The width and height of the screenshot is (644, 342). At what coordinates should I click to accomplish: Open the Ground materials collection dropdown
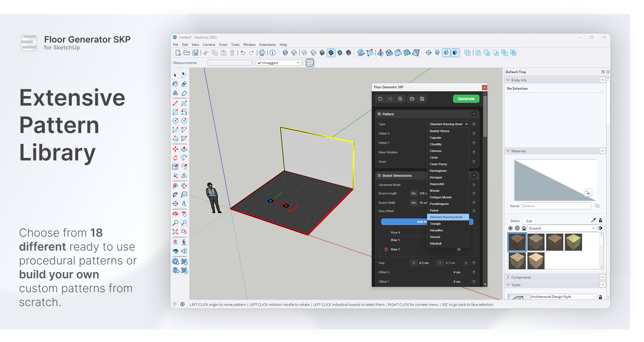[x=562, y=228]
